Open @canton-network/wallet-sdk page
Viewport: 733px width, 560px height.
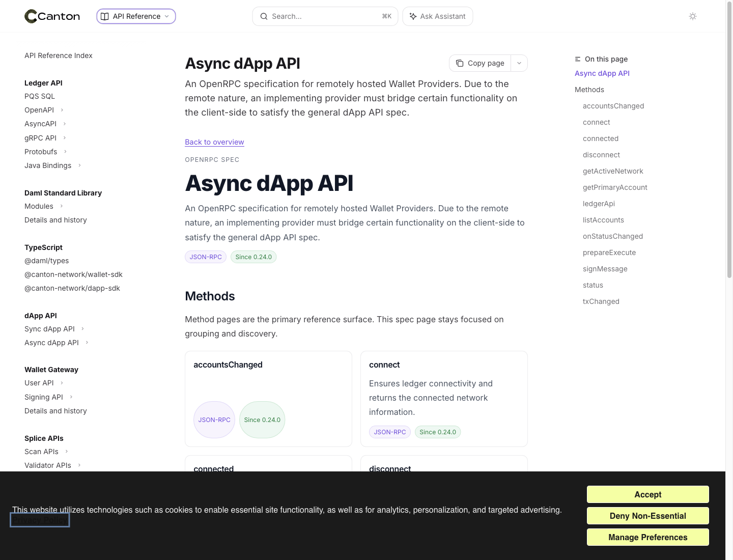pyautogui.click(x=74, y=274)
